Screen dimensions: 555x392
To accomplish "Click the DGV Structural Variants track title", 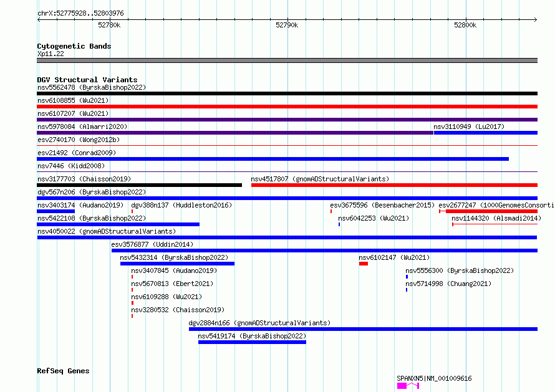I will [x=87, y=80].
